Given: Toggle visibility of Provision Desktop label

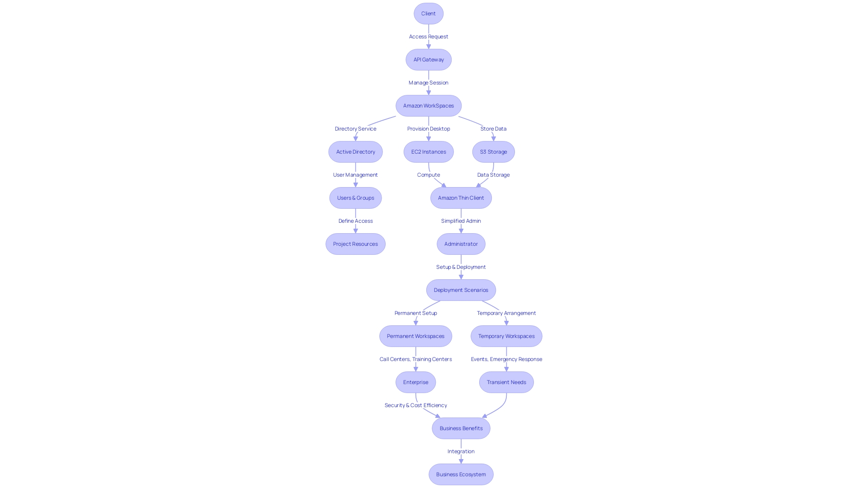Looking at the screenshot, I should coord(428,128).
